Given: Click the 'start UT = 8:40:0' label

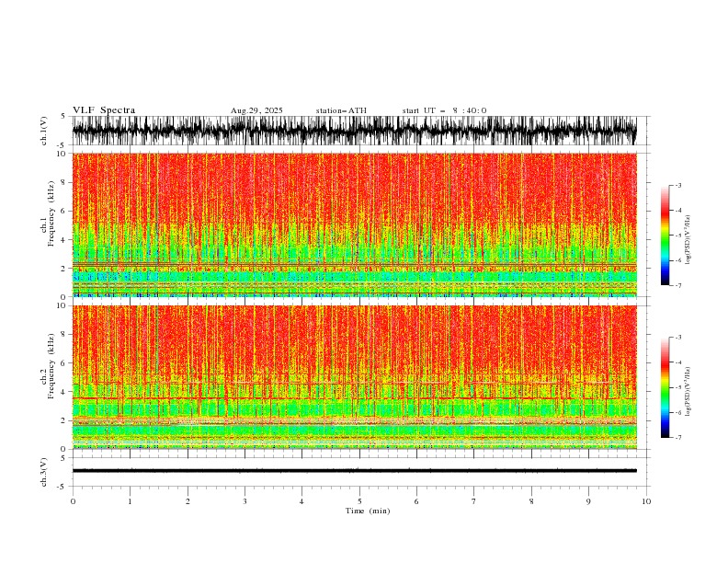Looking at the screenshot, I should pos(444,110).
